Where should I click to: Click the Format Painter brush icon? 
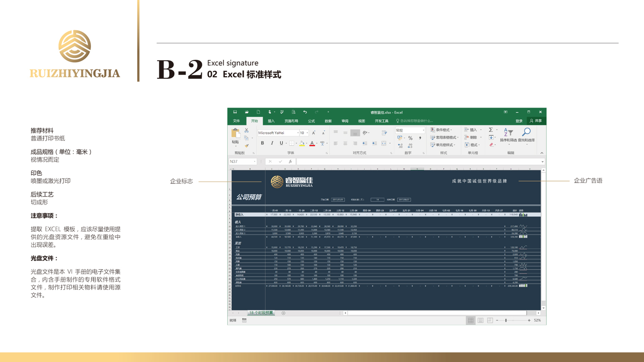point(247,146)
